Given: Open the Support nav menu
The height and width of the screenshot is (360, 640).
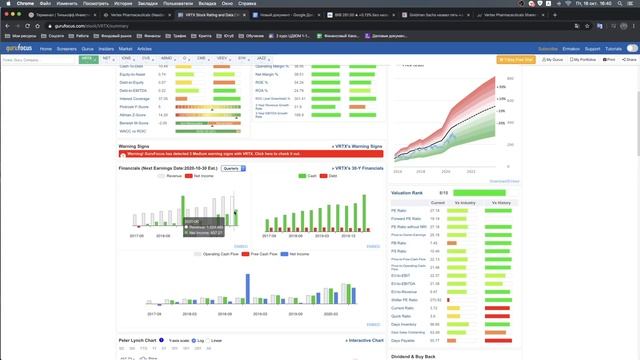Looking at the screenshot, I should pos(592,49).
